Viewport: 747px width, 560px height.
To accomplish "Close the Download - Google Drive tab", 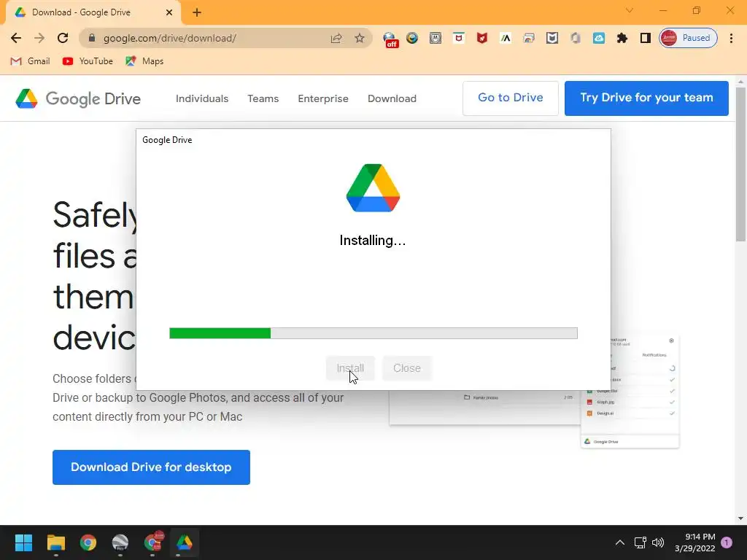I will point(169,12).
